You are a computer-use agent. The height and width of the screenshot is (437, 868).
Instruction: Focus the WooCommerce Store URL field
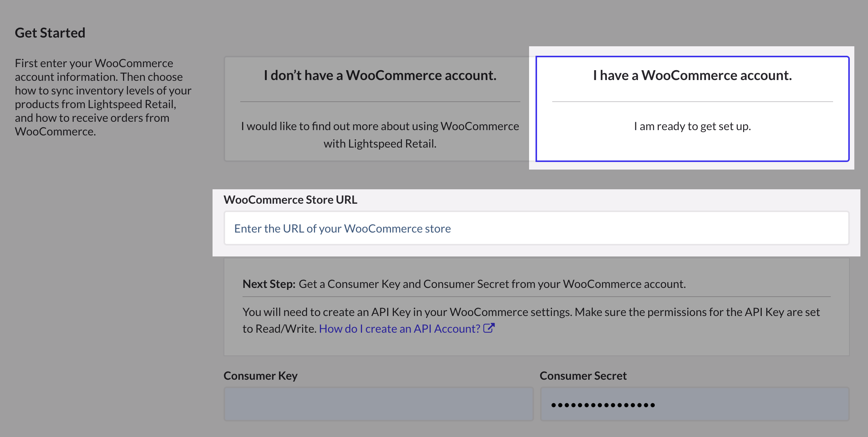pyautogui.click(x=536, y=228)
